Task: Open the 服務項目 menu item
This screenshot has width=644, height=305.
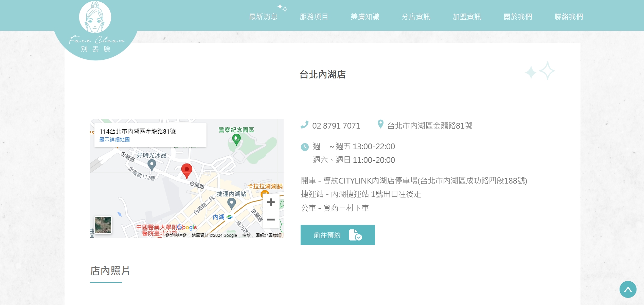Action: click(314, 17)
